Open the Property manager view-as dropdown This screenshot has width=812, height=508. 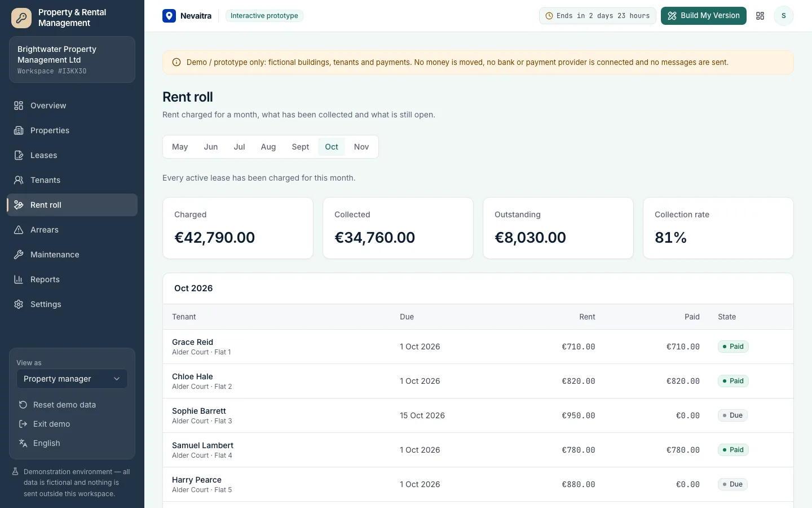pyautogui.click(x=72, y=379)
